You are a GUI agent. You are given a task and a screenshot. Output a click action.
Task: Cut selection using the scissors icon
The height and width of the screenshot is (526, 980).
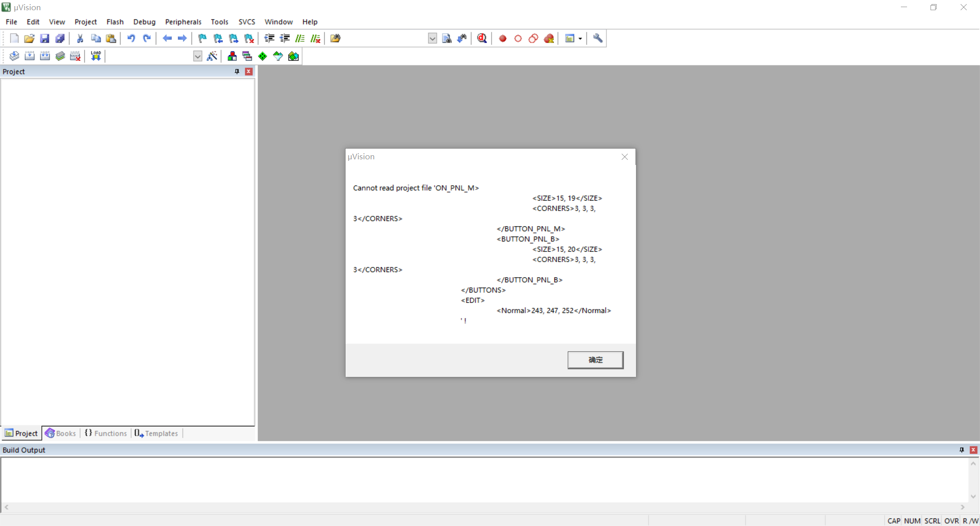coord(80,38)
